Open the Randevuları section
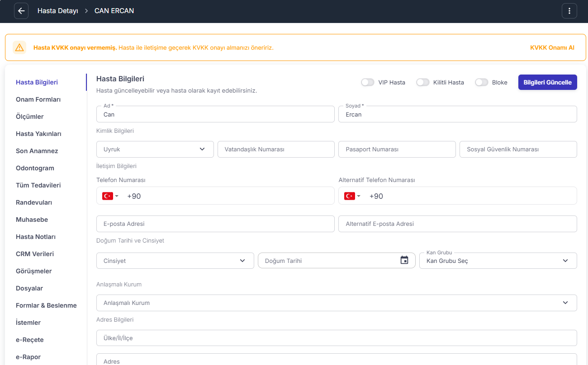588x365 pixels. point(34,202)
